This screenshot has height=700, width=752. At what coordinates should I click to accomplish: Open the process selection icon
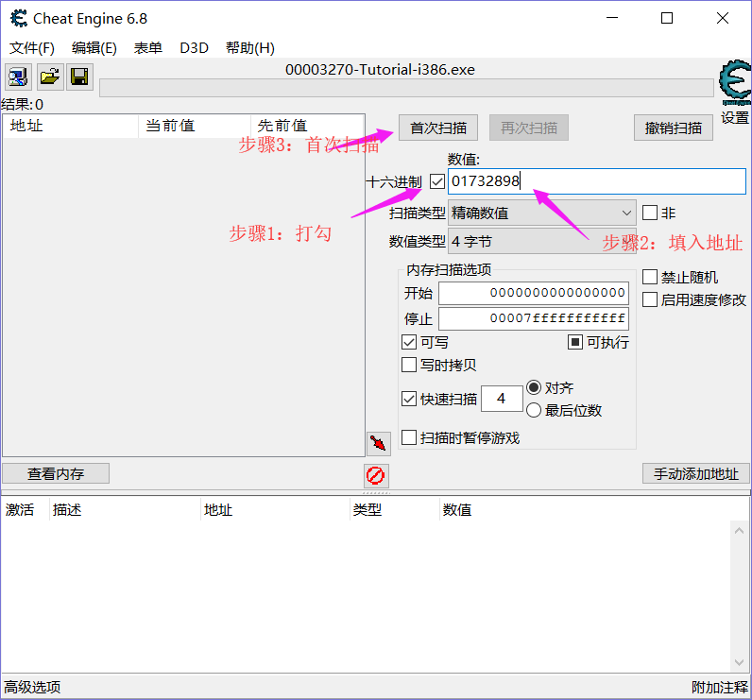(18, 77)
